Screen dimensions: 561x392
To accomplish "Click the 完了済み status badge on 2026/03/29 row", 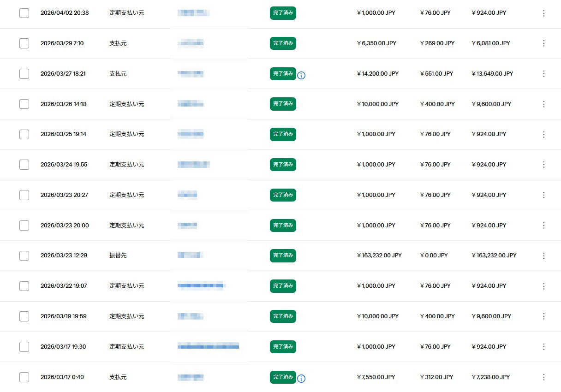I will [x=283, y=43].
